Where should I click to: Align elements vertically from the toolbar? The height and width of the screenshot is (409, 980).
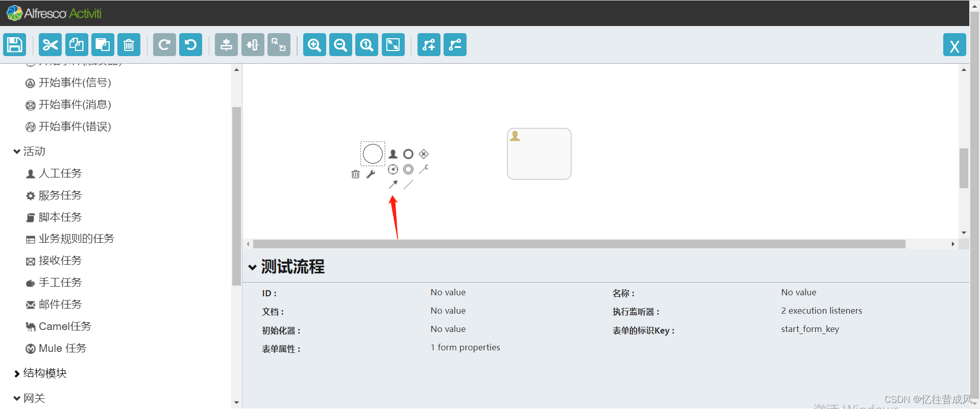pos(226,45)
